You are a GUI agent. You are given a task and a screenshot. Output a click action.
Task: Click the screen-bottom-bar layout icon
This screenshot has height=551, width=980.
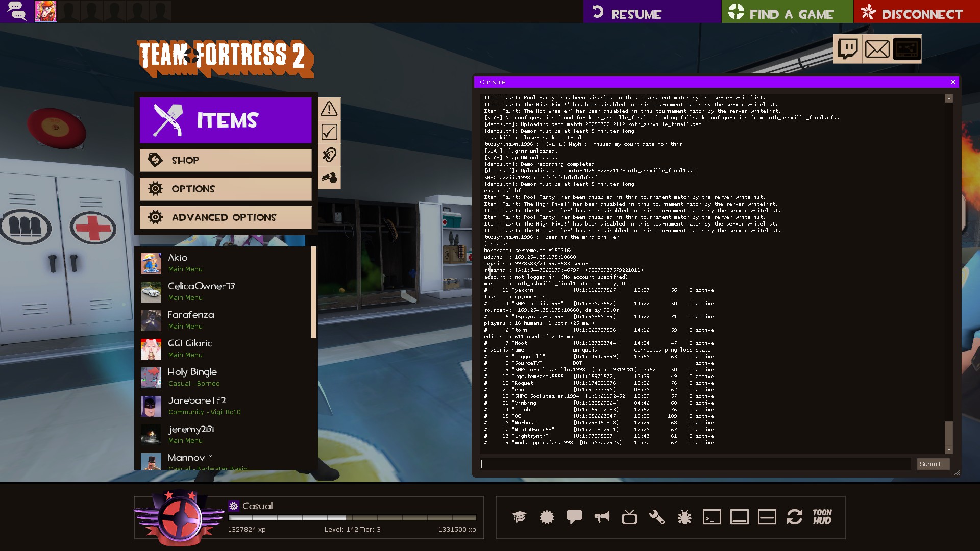[740, 517]
